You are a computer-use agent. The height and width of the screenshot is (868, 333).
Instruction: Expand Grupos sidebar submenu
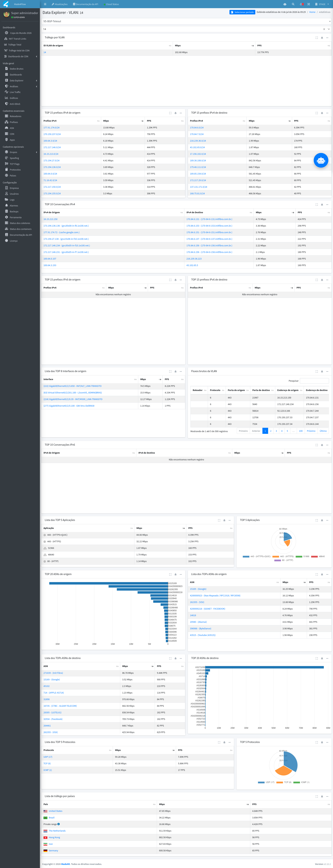[20, 152]
